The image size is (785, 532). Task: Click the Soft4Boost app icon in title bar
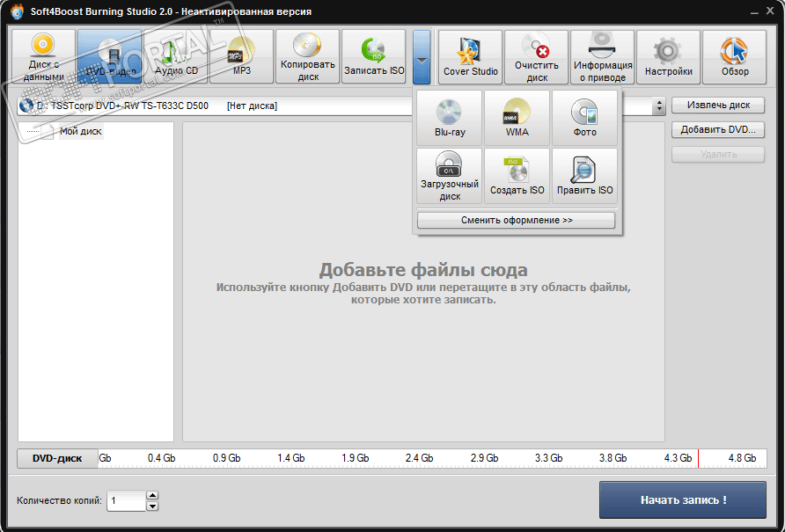17,11
